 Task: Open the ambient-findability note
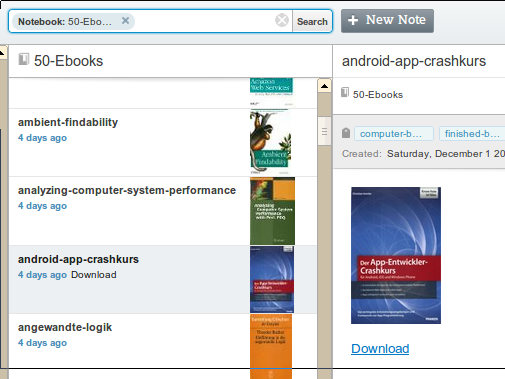click(x=163, y=143)
